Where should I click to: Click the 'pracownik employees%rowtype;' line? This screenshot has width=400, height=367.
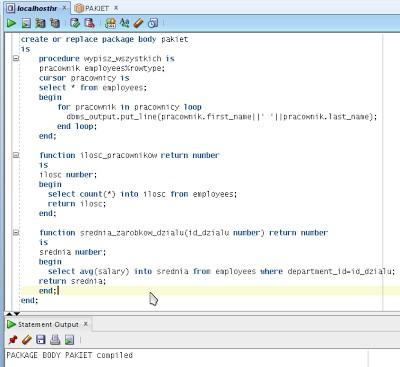(x=102, y=68)
